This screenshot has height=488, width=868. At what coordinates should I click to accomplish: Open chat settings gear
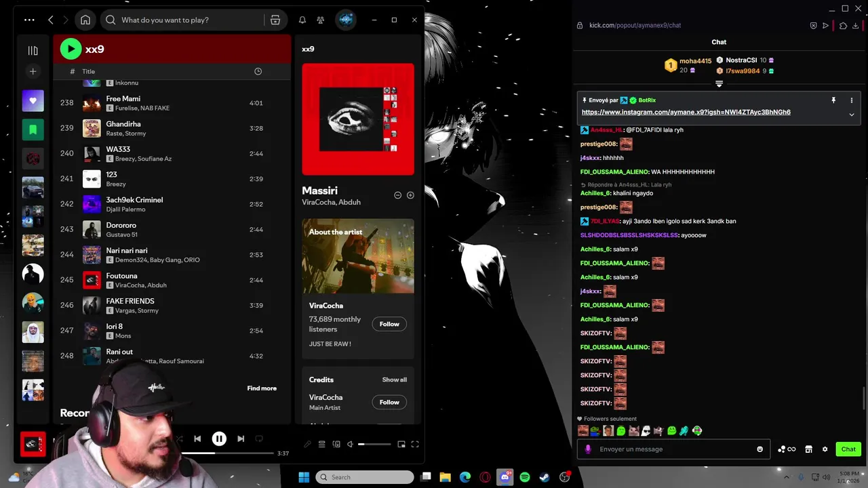[825, 449]
